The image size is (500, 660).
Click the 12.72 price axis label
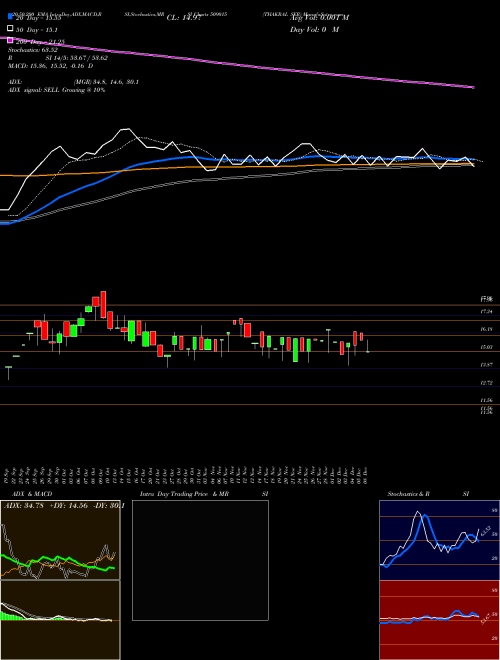click(486, 383)
